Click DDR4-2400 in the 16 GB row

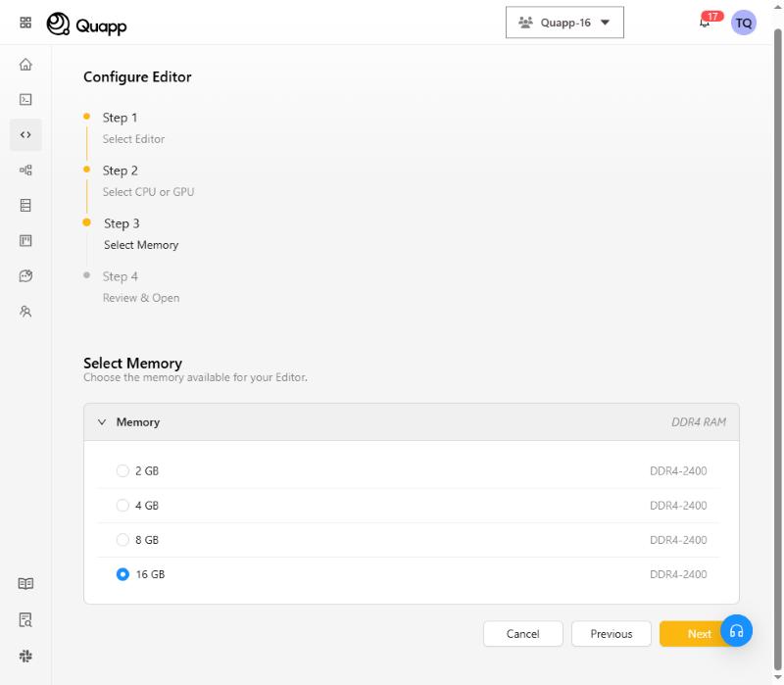[678, 574]
